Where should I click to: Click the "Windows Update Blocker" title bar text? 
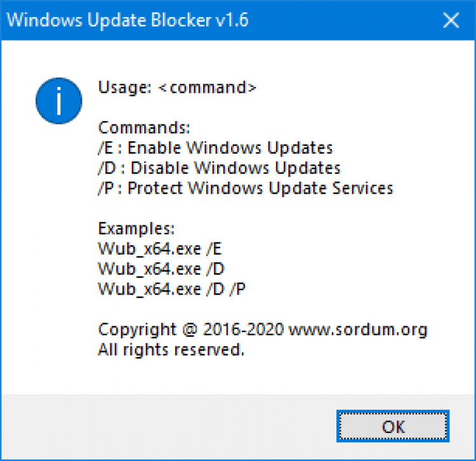[x=108, y=20]
